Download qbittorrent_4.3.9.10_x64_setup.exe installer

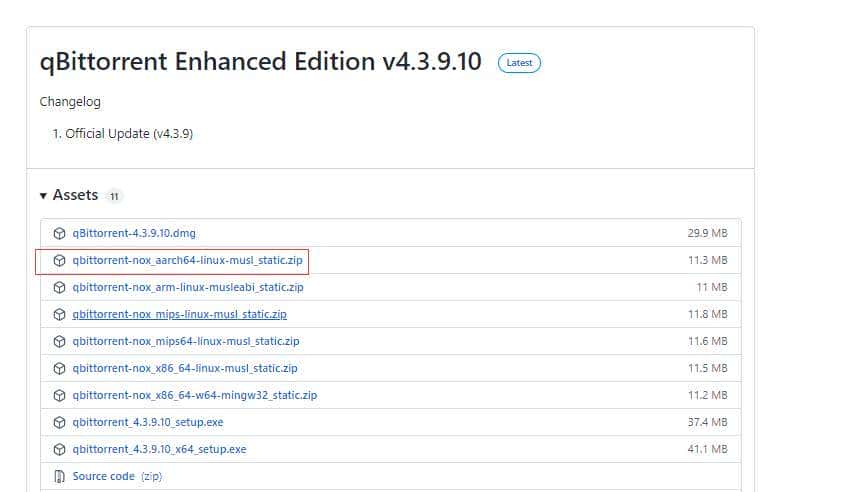coord(159,449)
